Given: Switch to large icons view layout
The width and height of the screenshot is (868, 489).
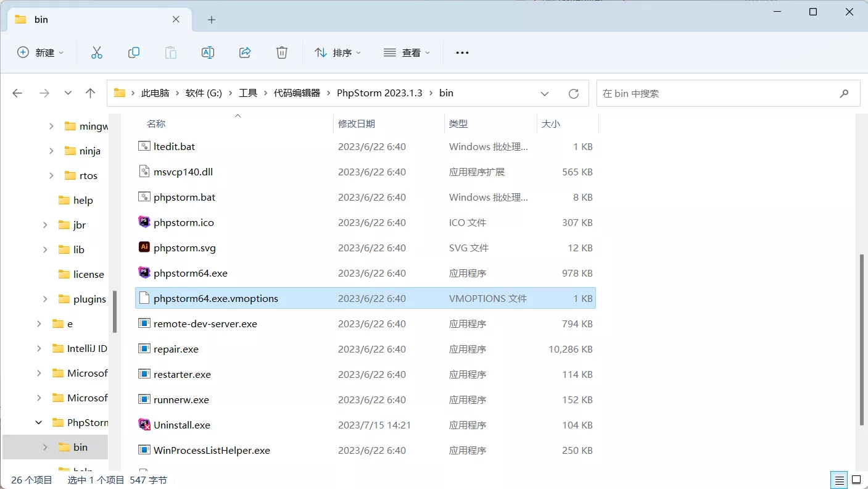Looking at the screenshot, I should [x=856, y=480].
